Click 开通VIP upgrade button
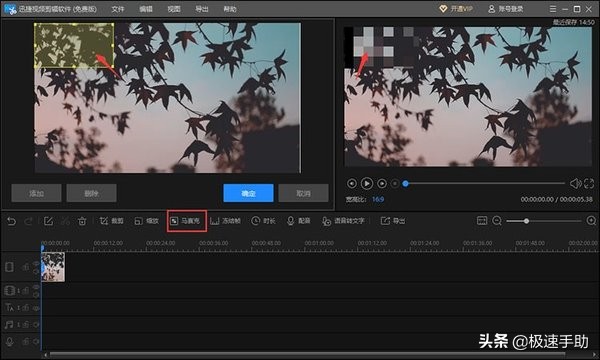 click(456, 8)
